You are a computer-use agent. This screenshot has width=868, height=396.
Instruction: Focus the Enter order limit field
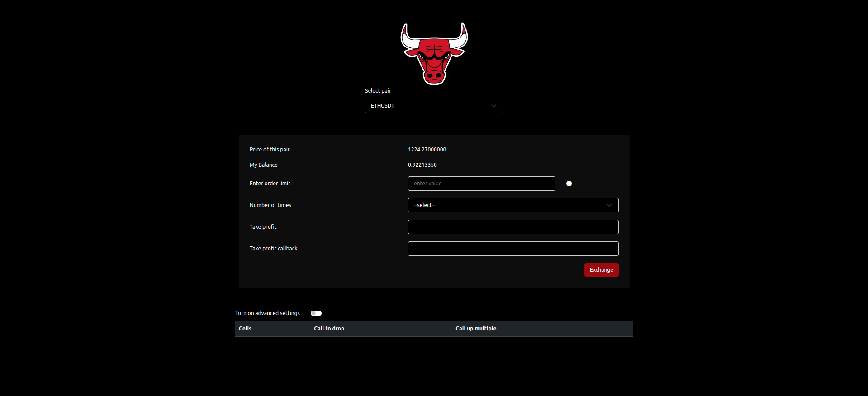point(481,184)
